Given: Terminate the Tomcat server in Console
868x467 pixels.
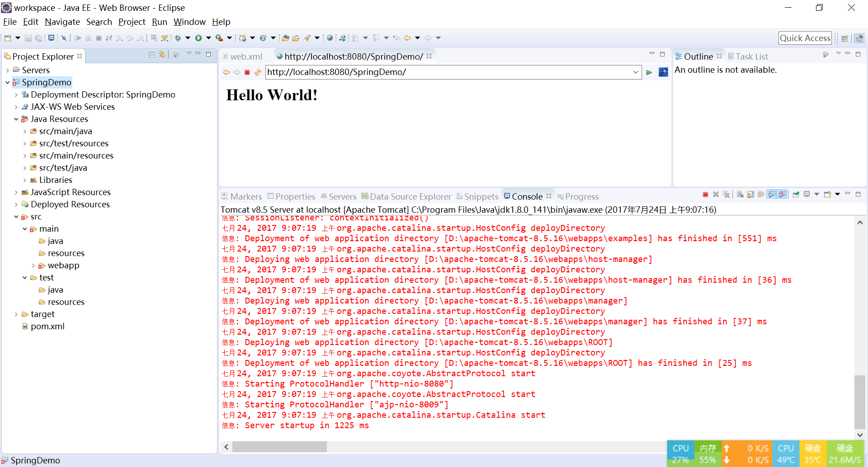Looking at the screenshot, I should [x=705, y=194].
